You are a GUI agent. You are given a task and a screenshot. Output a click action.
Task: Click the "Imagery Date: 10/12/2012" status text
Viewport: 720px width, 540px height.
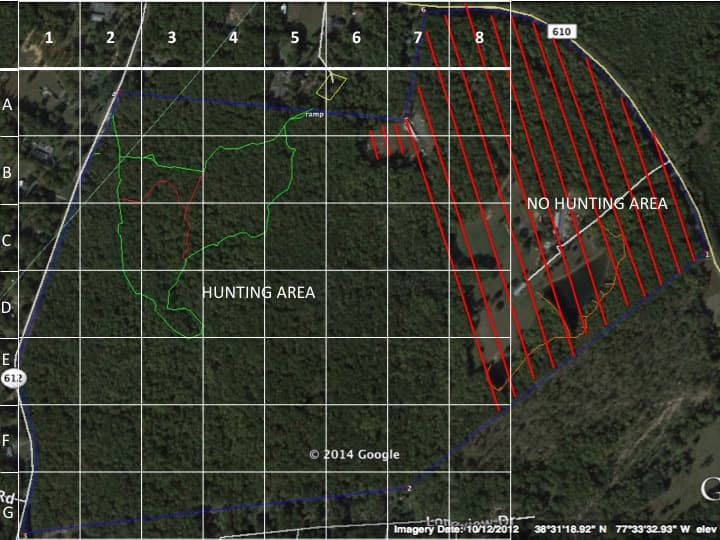point(456,529)
